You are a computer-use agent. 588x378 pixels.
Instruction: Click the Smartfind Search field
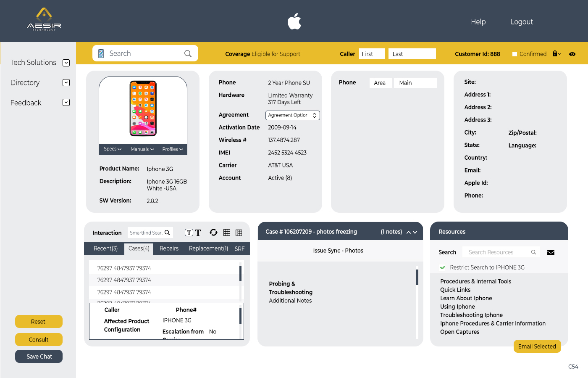(x=150, y=233)
